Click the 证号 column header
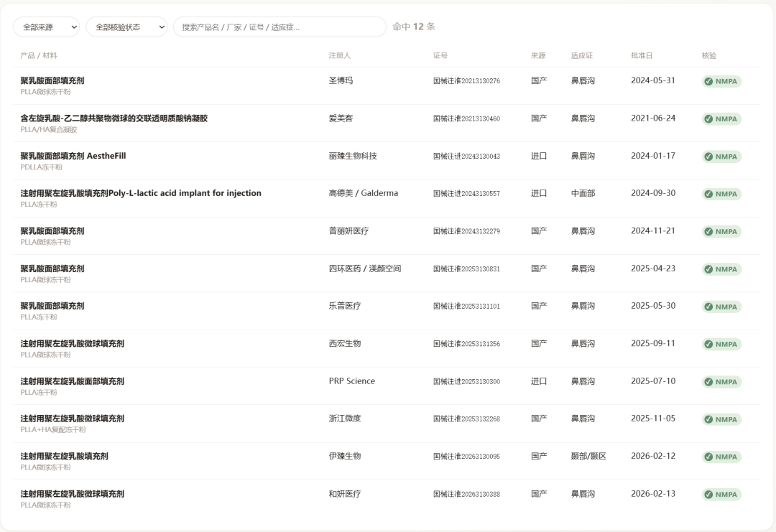The width and height of the screenshot is (776, 532). click(440, 55)
